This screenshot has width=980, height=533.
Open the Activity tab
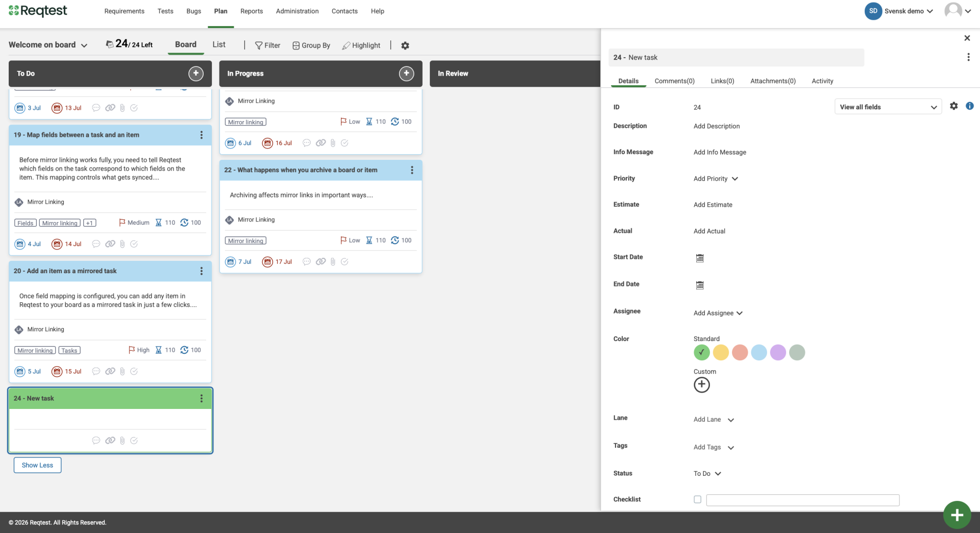pyautogui.click(x=822, y=81)
